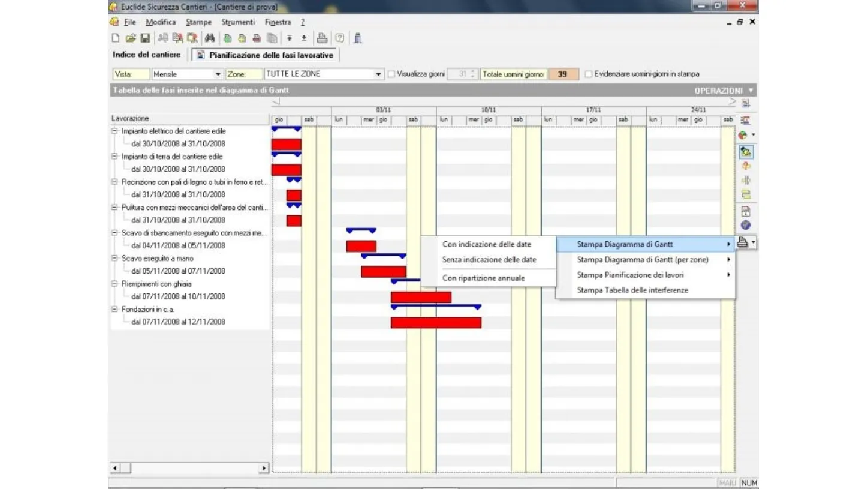Screen dimensions: 868x489
Task: Click the yellow document toolbar icon
Action: pyautogui.click(x=242, y=38)
